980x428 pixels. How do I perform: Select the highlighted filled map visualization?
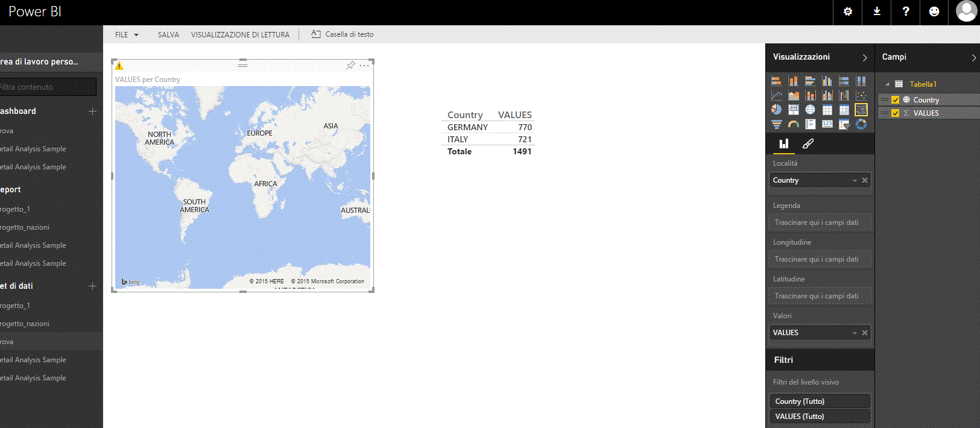pyautogui.click(x=861, y=110)
